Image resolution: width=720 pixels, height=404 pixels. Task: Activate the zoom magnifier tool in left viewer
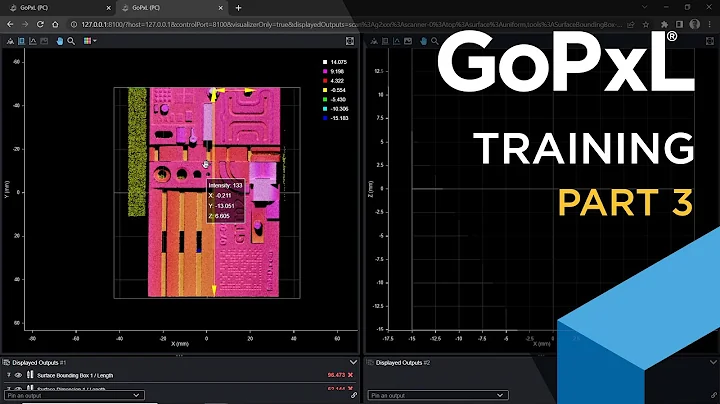coord(71,41)
